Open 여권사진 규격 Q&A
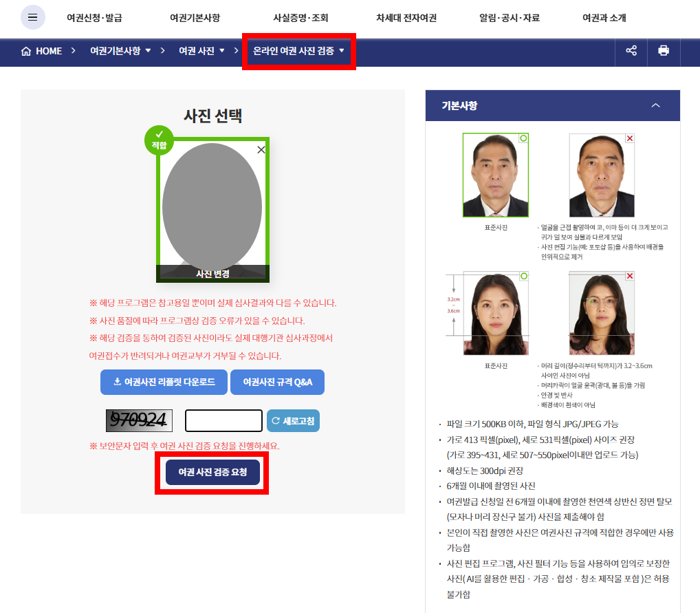Viewport: 700px width, 613px height. click(277, 382)
